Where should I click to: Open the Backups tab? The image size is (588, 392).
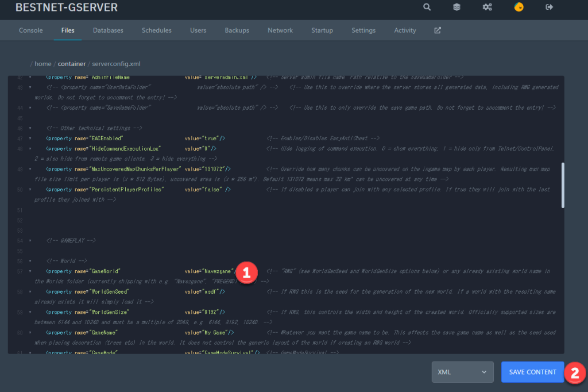(x=237, y=30)
